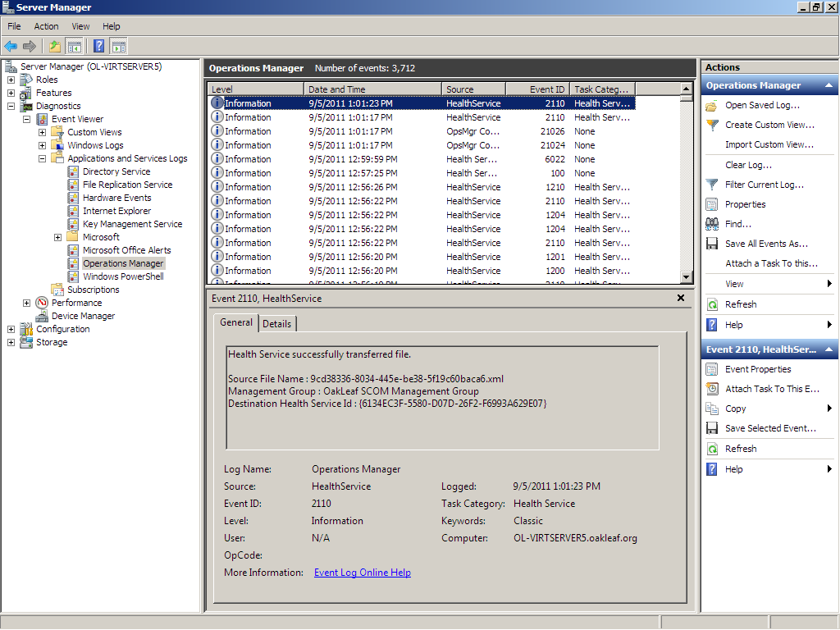Select the General tab
The width and height of the screenshot is (840, 630).
(x=235, y=322)
